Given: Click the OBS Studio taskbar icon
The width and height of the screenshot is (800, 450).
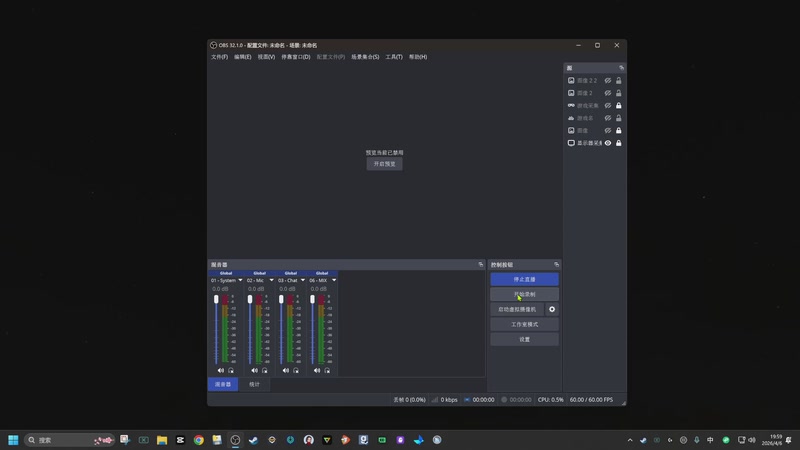Looking at the screenshot, I should tap(235, 440).
